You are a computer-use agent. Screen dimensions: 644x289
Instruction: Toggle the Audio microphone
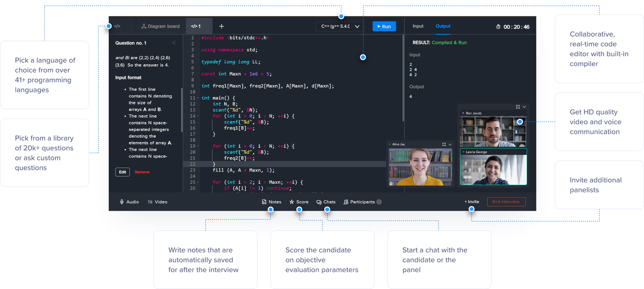pyautogui.click(x=129, y=202)
